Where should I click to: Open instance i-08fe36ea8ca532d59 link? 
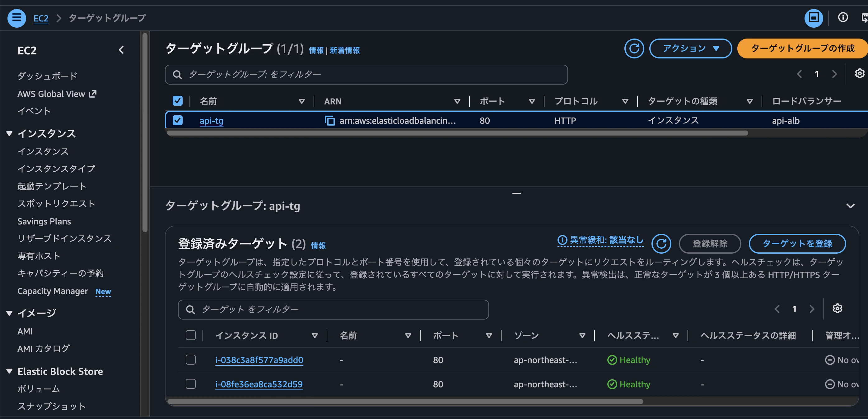click(259, 384)
